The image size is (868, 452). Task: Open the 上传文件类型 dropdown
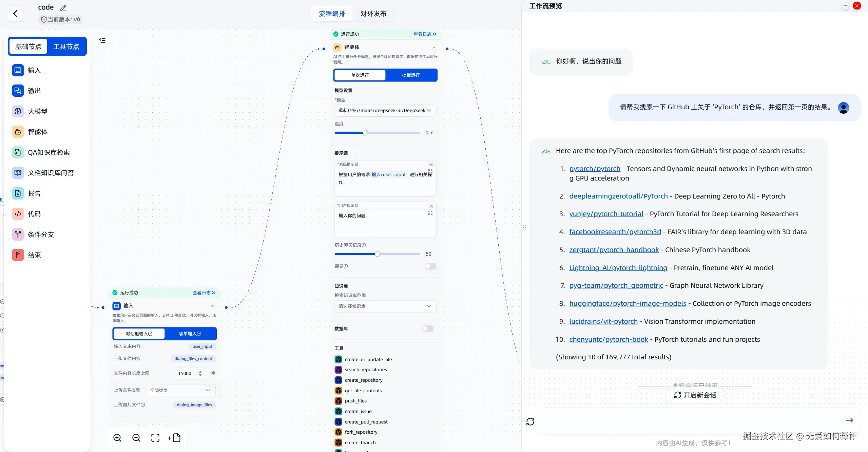click(x=180, y=390)
